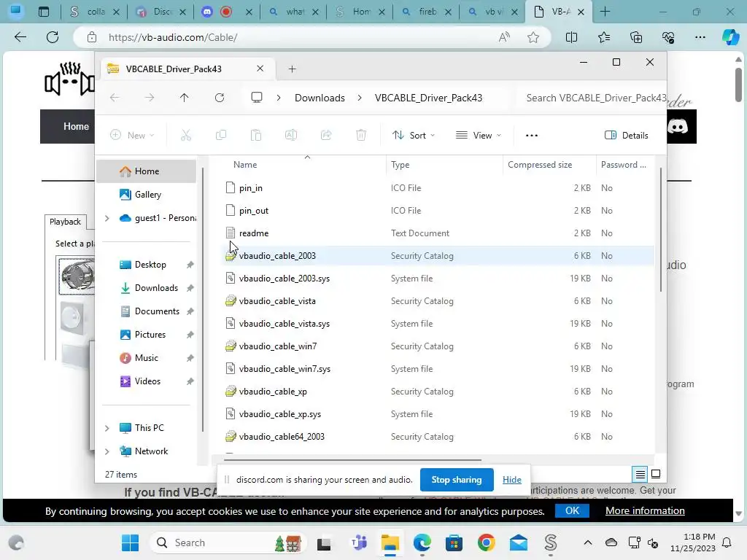Click the Explorer forward arrow

click(x=150, y=98)
